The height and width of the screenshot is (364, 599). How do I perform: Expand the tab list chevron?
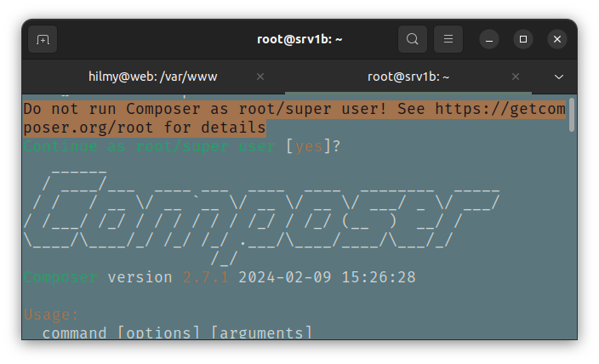pos(559,77)
